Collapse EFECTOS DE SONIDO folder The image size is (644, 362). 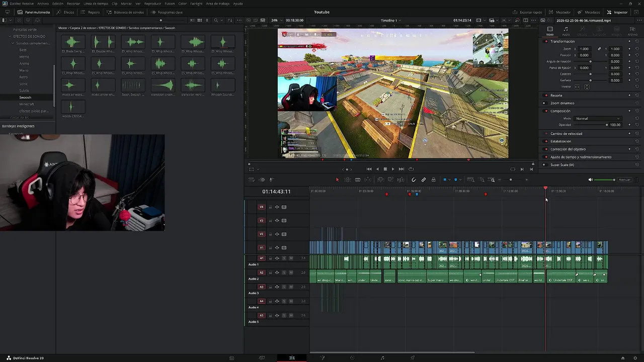[10, 36]
